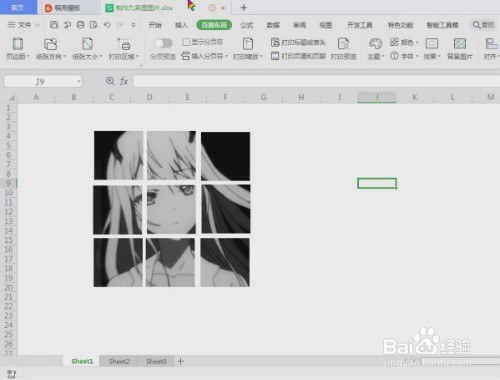The image size is (500, 380).
Task: Open the Paper Size (纸张大小) dropdown
Action: [87, 49]
